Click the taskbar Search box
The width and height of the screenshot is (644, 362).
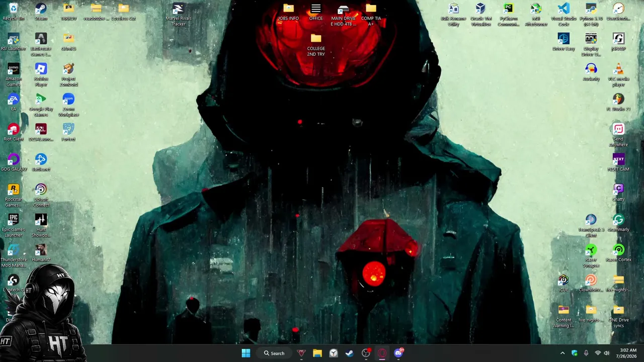click(x=275, y=353)
